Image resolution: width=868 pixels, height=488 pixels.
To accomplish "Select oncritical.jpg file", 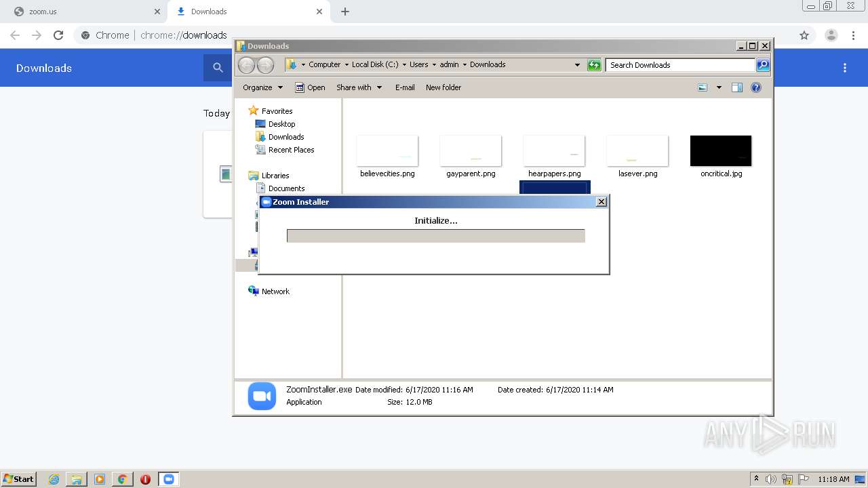I will (721, 157).
